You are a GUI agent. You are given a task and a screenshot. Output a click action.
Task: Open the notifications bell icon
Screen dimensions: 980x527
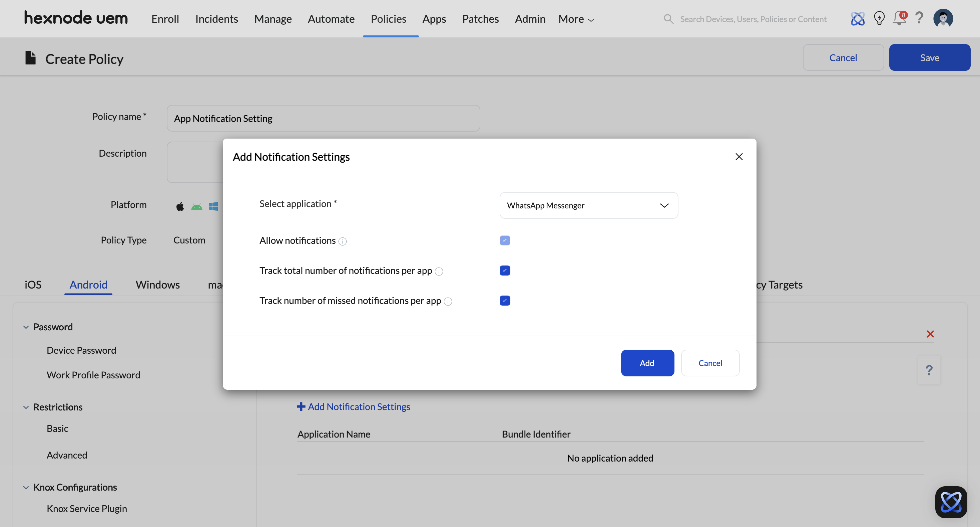pos(899,18)
